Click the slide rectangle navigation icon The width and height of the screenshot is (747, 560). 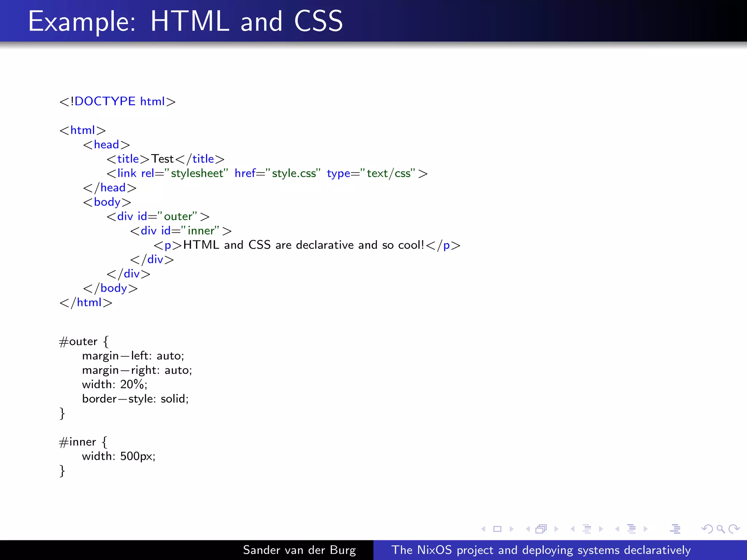point(498,529)
